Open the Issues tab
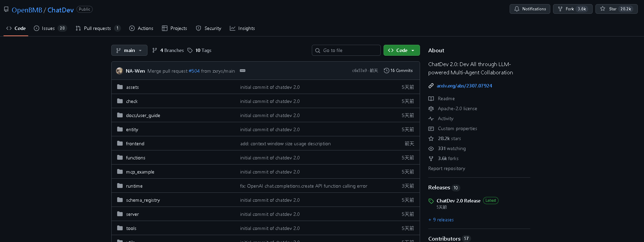Screen dimensions: 644x242 [x=50, y=28]
